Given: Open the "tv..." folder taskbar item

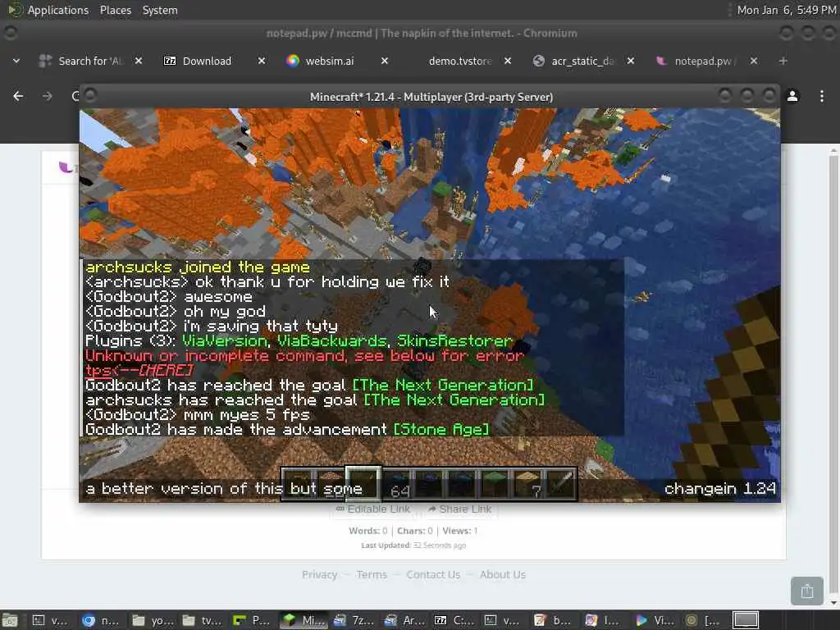Looking at the screenshot, I should tap(202, 620).
